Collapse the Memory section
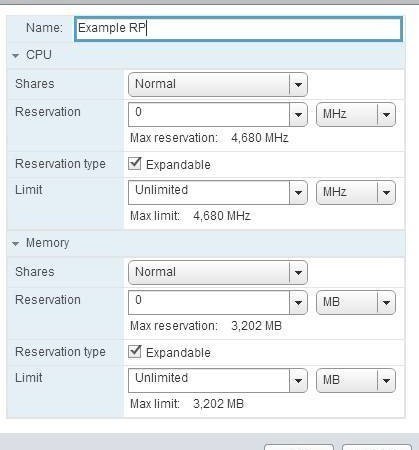The image size is (419, 450). 15,244
